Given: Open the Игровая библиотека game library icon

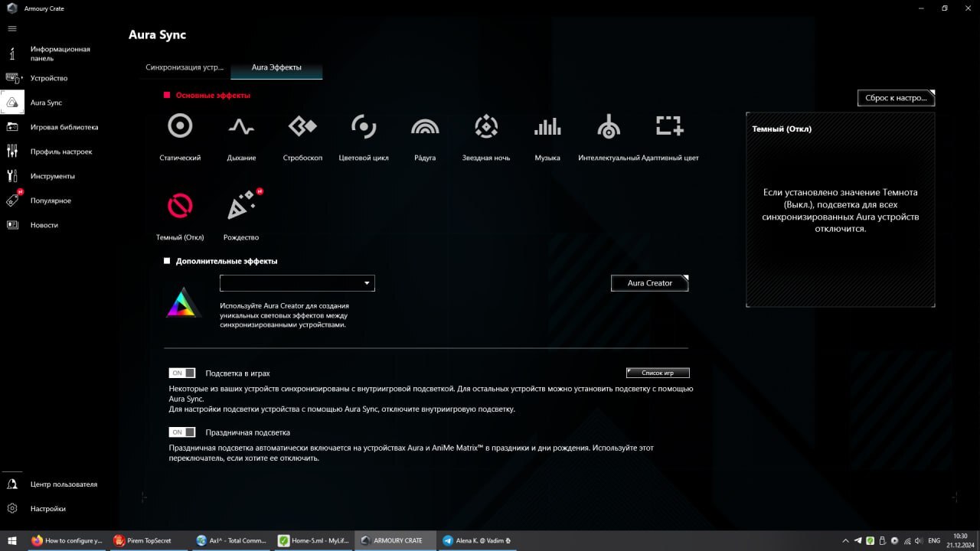Looking at the screenshot, I should [12, 127].
